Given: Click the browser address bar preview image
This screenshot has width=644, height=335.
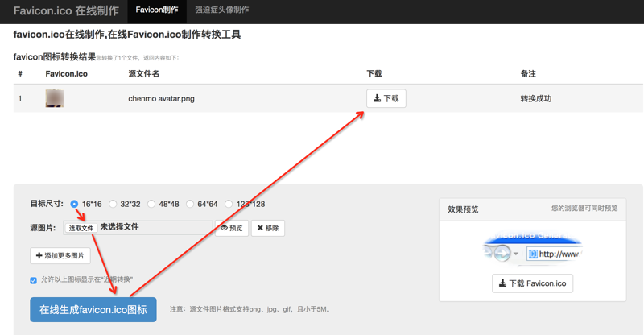Looking at the screenshot, I should (532, 248).
